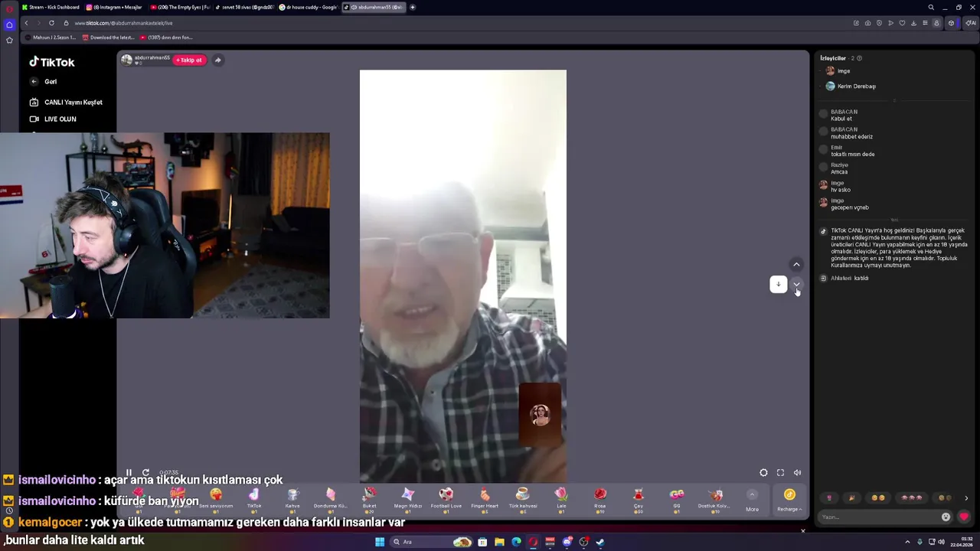This screenshot has height=551, width=980.
Task: Send the Türk kahvesi gift
Action: (523, 498)
